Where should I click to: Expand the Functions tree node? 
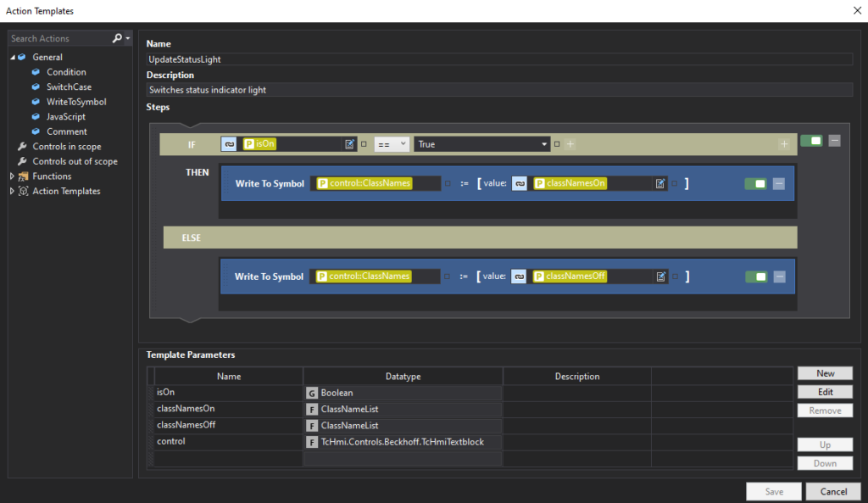(x=12, y=176)
